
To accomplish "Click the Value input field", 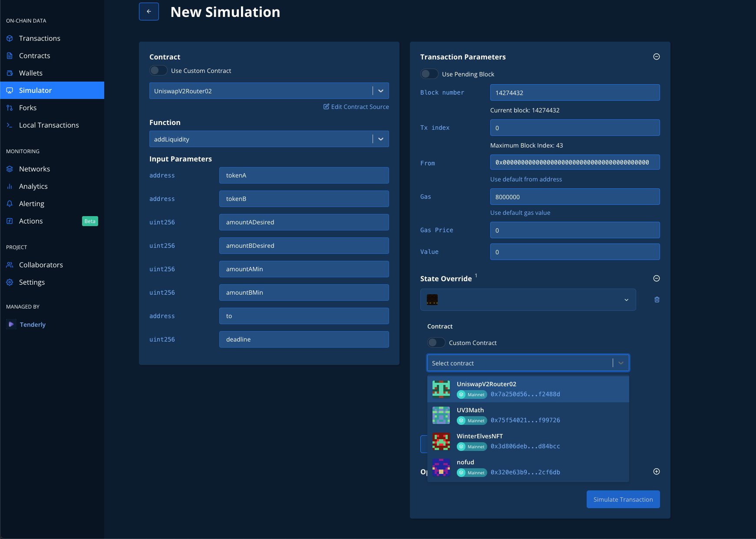I will [x=575, y=252].
